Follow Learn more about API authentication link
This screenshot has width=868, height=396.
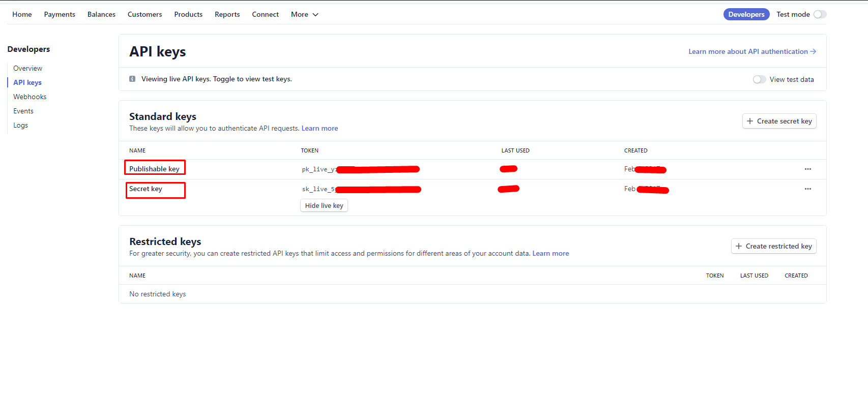[x=752, y=51]
